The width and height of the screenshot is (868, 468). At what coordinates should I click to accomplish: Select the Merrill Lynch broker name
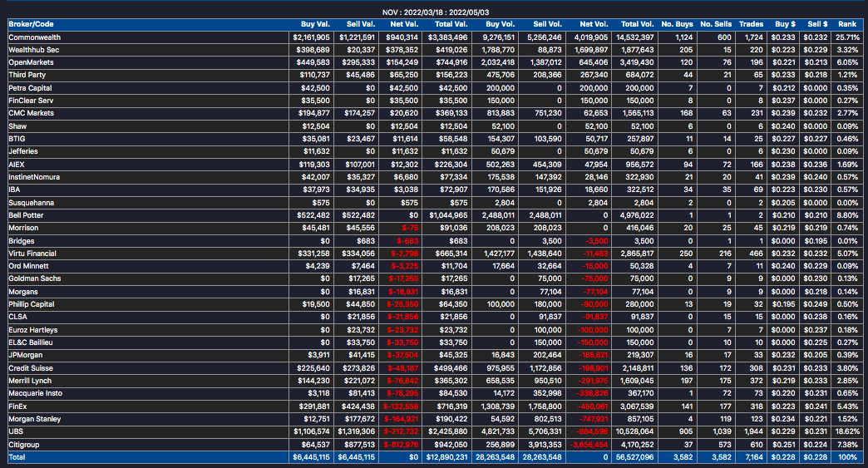30,381
